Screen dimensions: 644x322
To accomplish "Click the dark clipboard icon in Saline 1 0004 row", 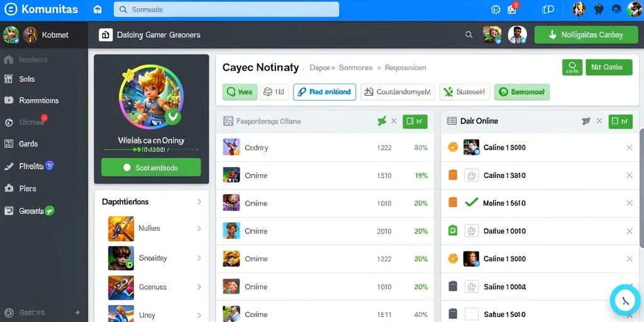I will [x=453, y=287].
